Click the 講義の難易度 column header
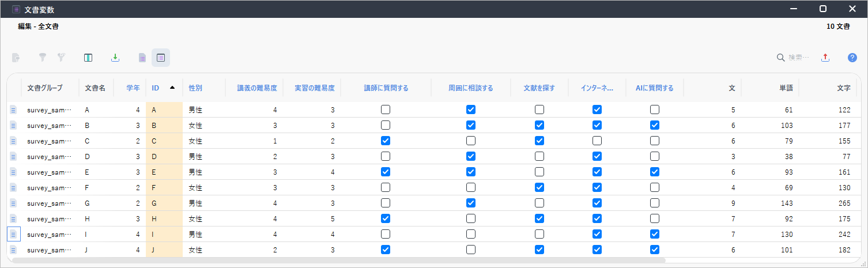This screenshot has width=868, height=268. 257,88
